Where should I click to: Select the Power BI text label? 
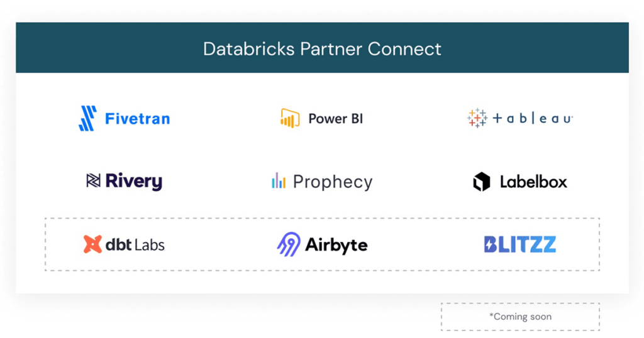click(x=335, y=119)
